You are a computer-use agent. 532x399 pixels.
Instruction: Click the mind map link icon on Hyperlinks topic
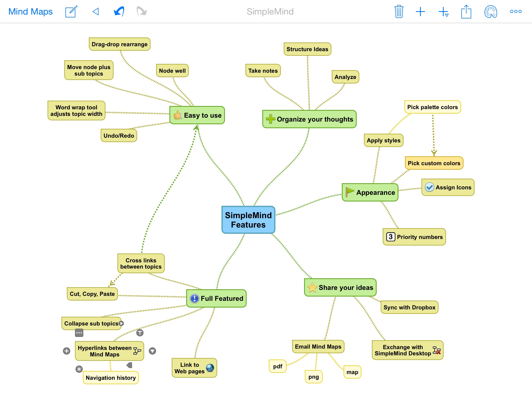click(x=137, y=351)
